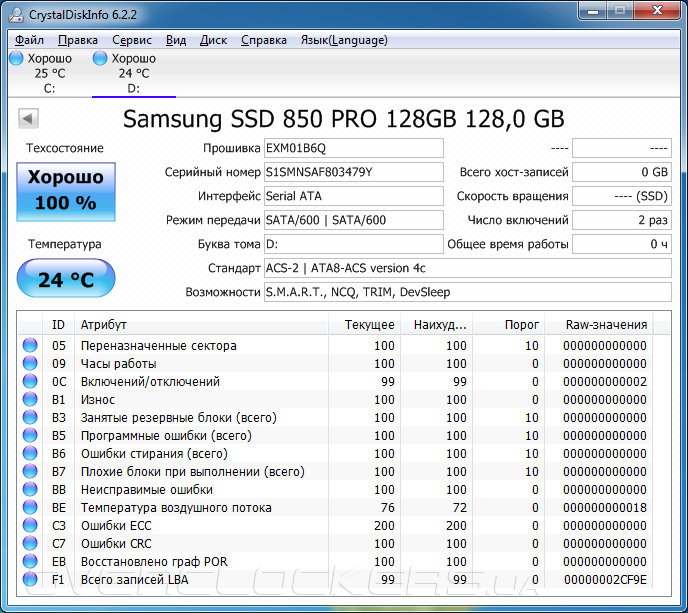Click status orb for attribute 05
The image size is (688, 613).
30,345
